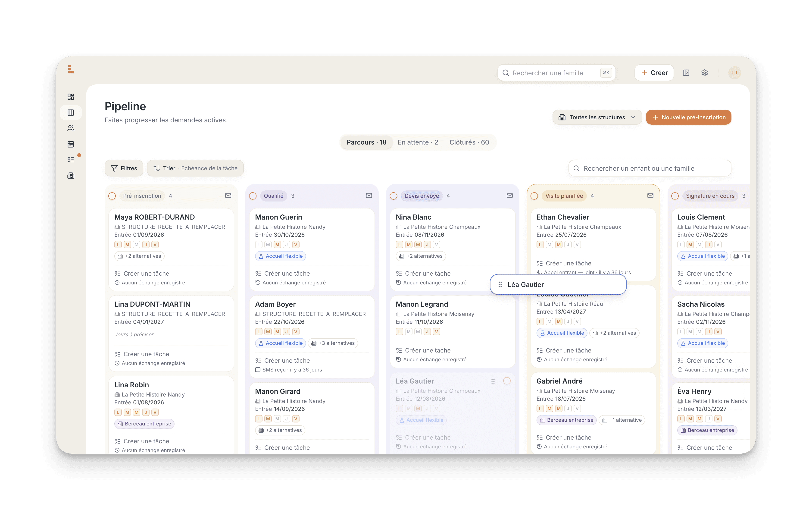Screen dimensions: 812x510
Task: Open the families people icon in sidebar
Action: pyautogui.click(x=71, y=129)
